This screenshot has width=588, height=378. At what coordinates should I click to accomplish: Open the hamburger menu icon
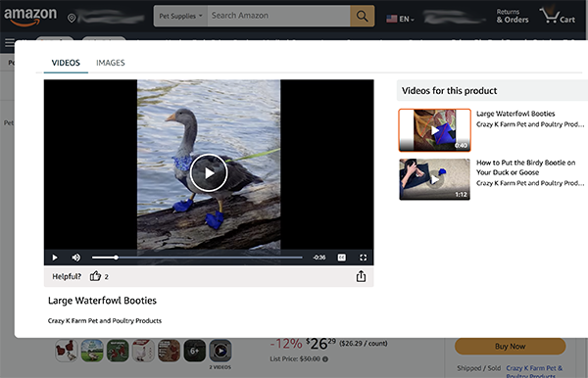click(x=10, y=43)
